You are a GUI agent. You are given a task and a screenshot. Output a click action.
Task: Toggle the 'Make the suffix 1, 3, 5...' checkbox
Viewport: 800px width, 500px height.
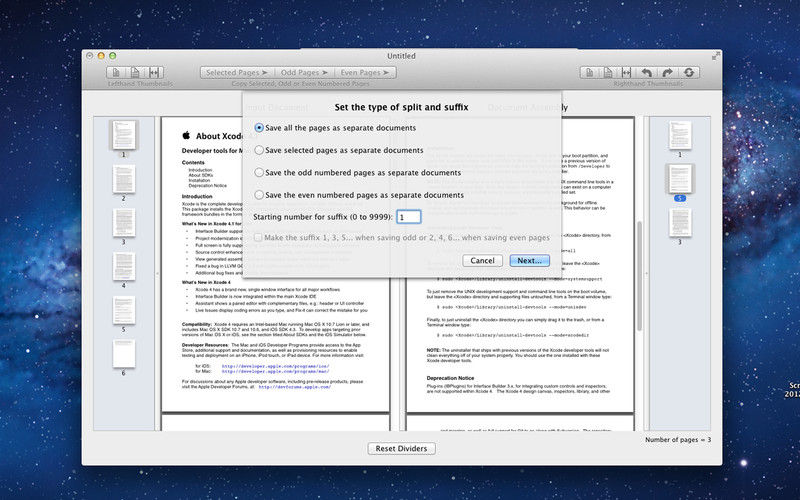(258, 237)
